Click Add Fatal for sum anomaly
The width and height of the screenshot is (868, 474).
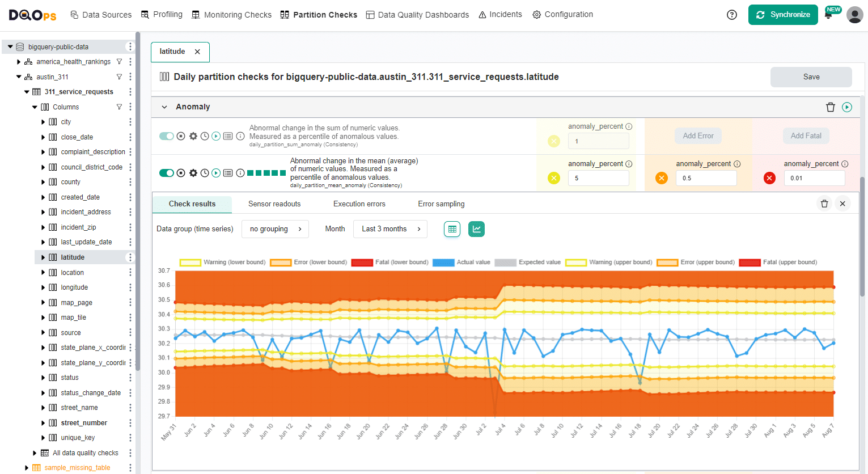(x=806, y=136)
